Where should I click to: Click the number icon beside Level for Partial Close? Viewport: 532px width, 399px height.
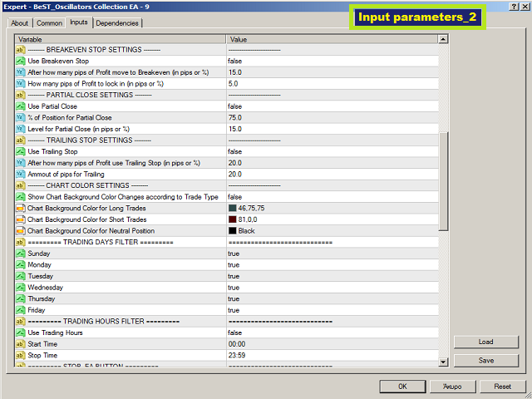[x=21, y=129]
